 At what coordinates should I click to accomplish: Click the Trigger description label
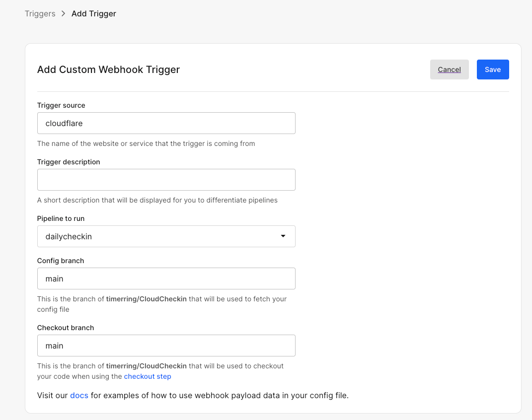[x=69, y=162]
